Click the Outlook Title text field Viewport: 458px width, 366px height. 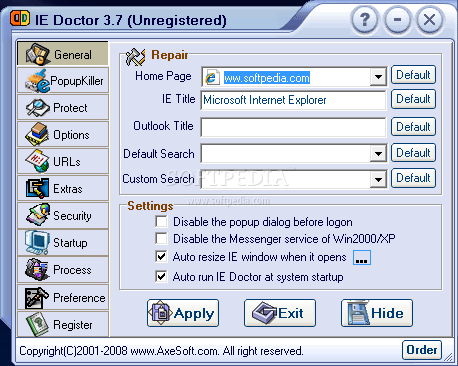tap(293, 127)
